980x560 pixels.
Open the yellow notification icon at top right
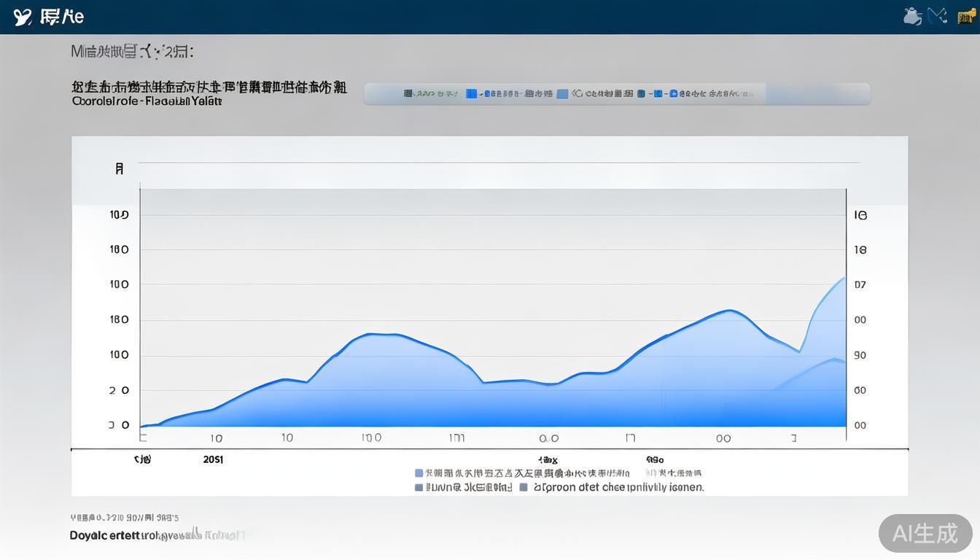[965, 15]
